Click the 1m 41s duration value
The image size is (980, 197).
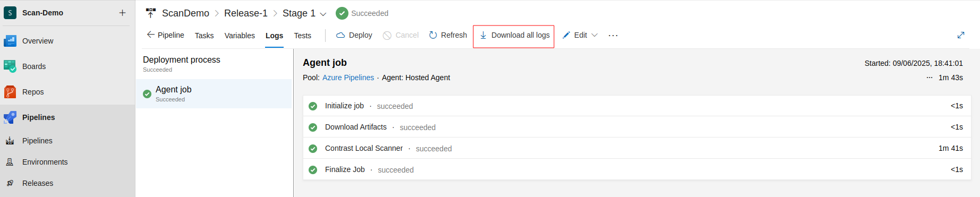951,148
